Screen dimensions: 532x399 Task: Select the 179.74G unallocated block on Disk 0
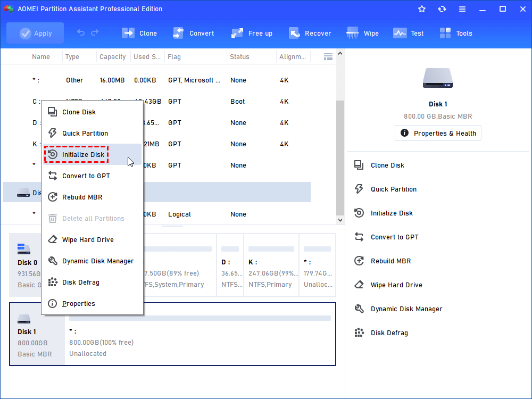tap(318, 265)
